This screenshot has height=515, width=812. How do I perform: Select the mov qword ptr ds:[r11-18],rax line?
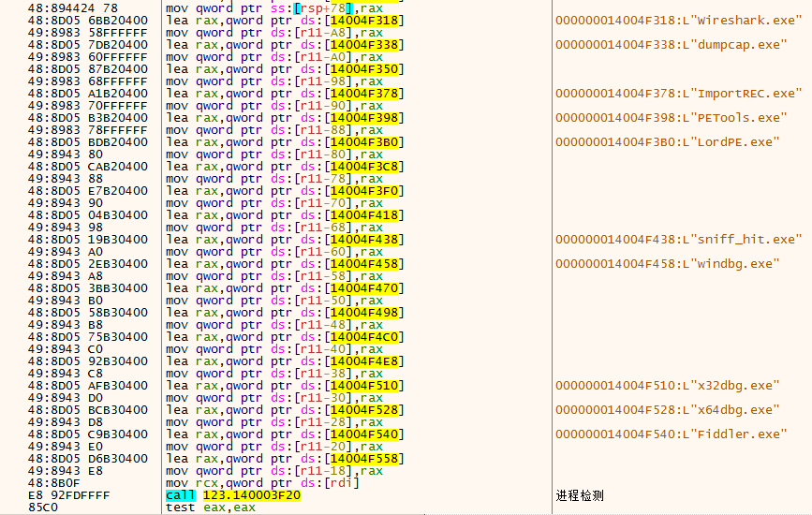274,471
